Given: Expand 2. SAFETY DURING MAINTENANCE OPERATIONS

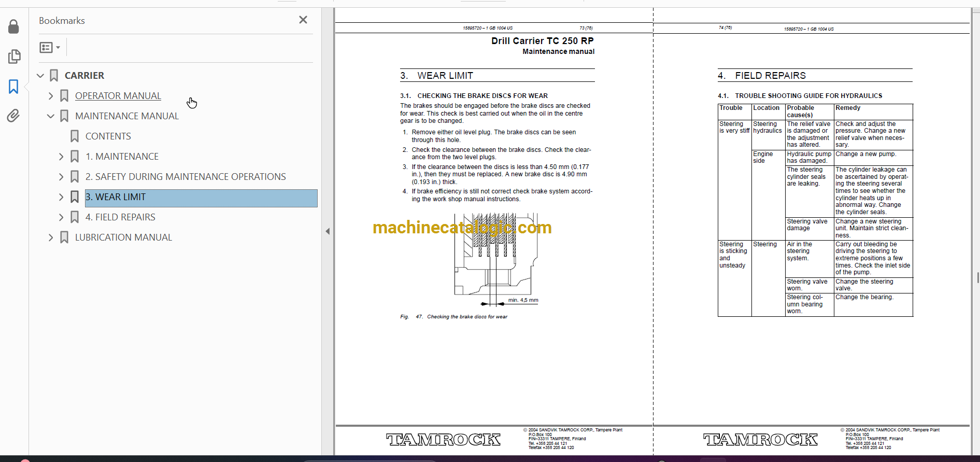Looking at the screenshot, I should tap(61, 177).
